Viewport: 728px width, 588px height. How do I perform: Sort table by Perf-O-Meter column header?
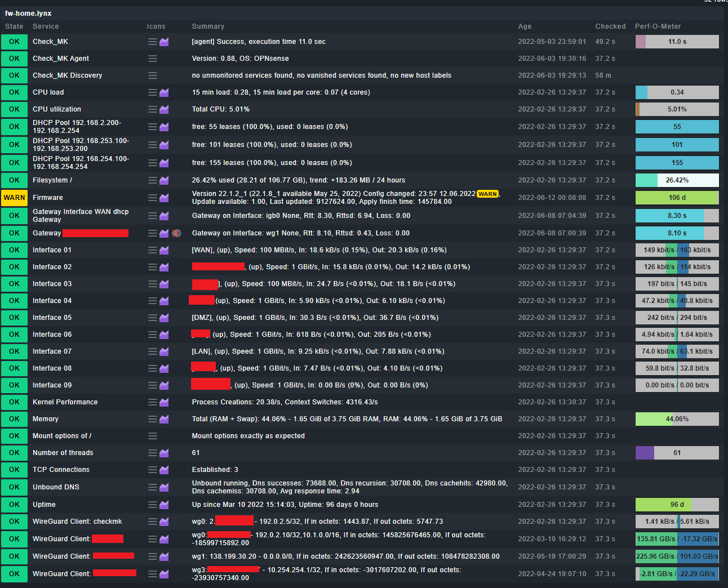658,26
